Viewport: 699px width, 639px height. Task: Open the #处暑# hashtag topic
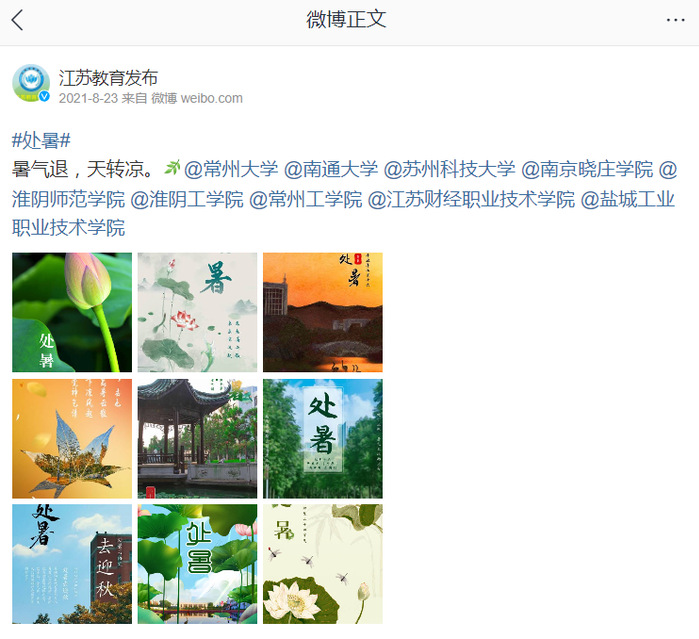41,140
